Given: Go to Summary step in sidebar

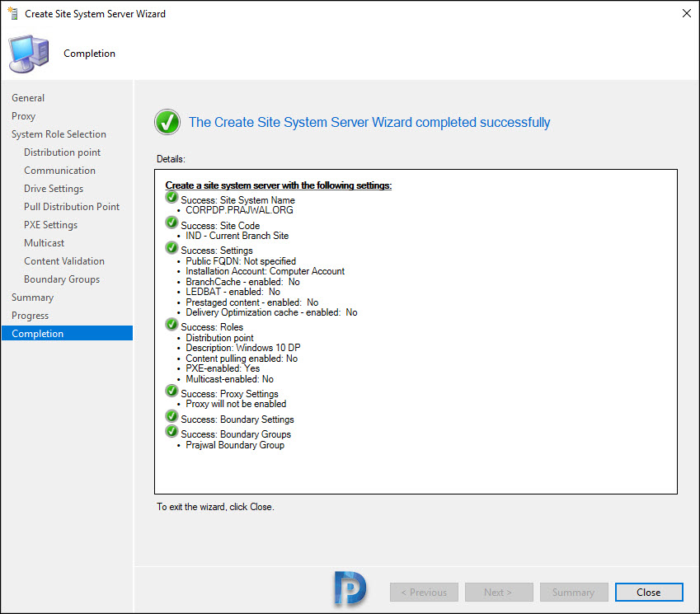Looking at the screenshot, I should (33, 298).
